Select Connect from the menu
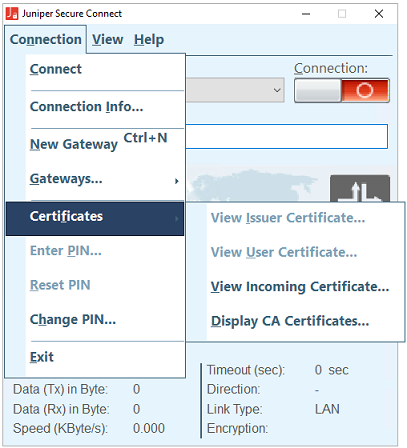This screenshot has height=448, width=407. click(x=95, y=69)
